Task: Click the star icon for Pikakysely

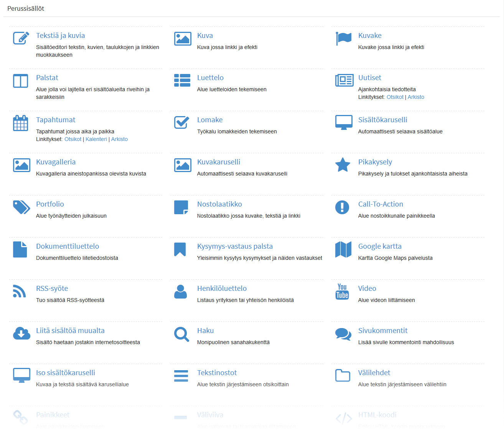Action: 343,165
